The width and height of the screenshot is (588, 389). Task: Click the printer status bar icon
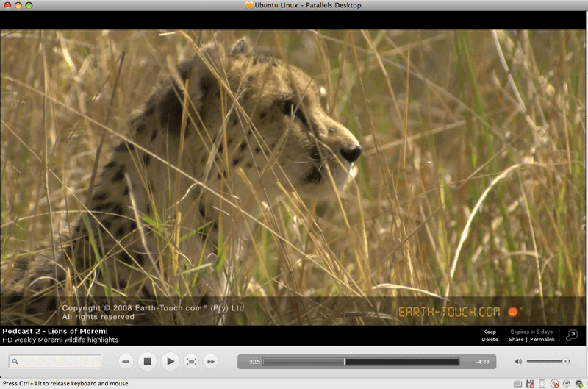click(x=567, y=383)
